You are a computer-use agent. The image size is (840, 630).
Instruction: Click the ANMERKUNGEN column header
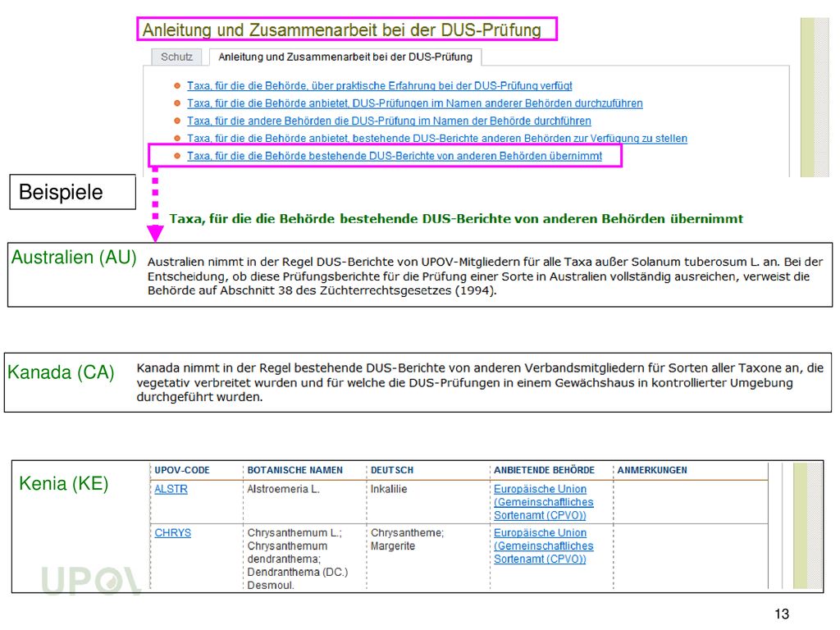tap(652, 470)
